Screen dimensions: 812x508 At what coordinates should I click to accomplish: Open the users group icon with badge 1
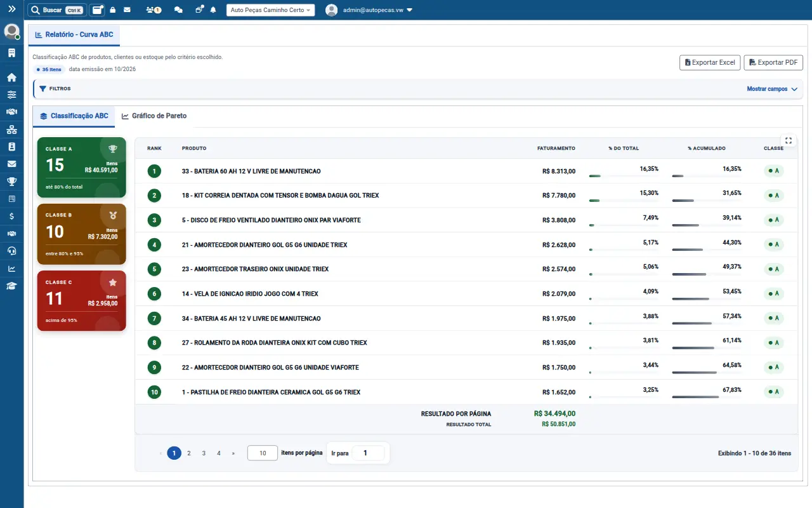click(153, 10)
